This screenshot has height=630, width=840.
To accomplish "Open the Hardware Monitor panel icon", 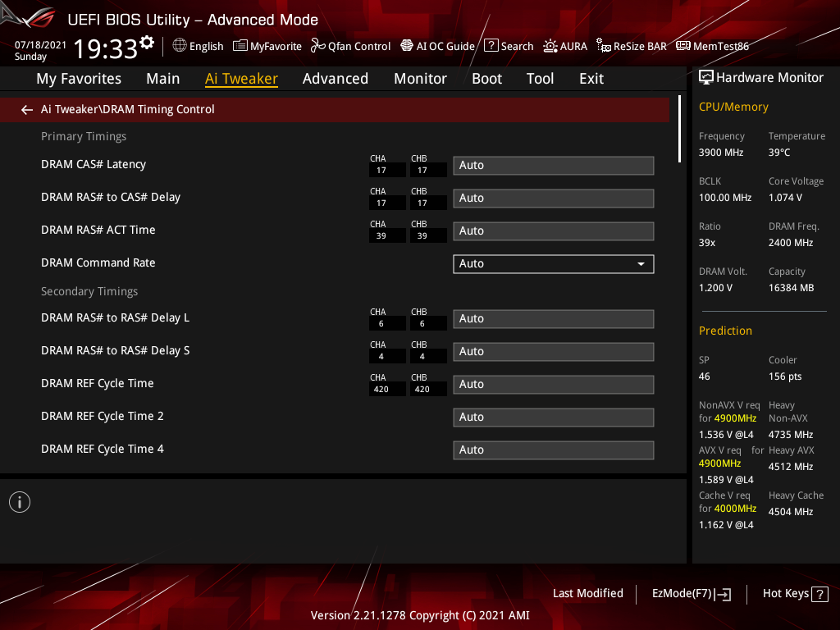I will tap(707, 76).
